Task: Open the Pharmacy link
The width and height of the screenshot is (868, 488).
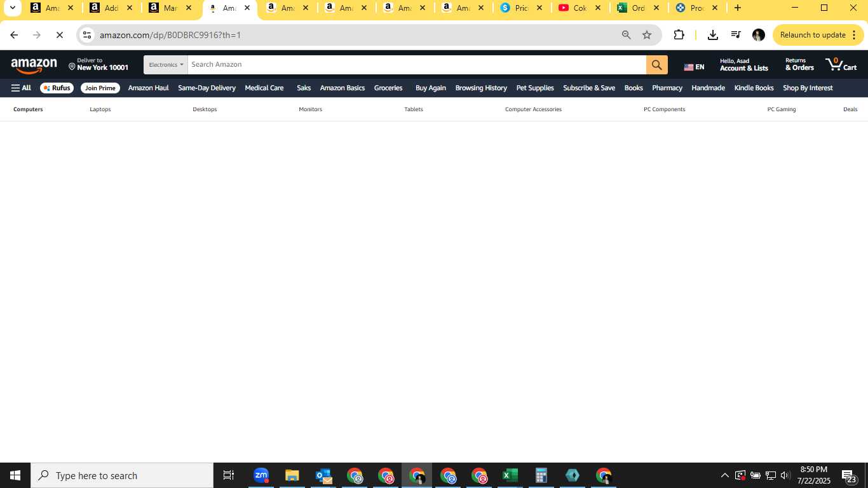Action: click(x=667, y=88)
